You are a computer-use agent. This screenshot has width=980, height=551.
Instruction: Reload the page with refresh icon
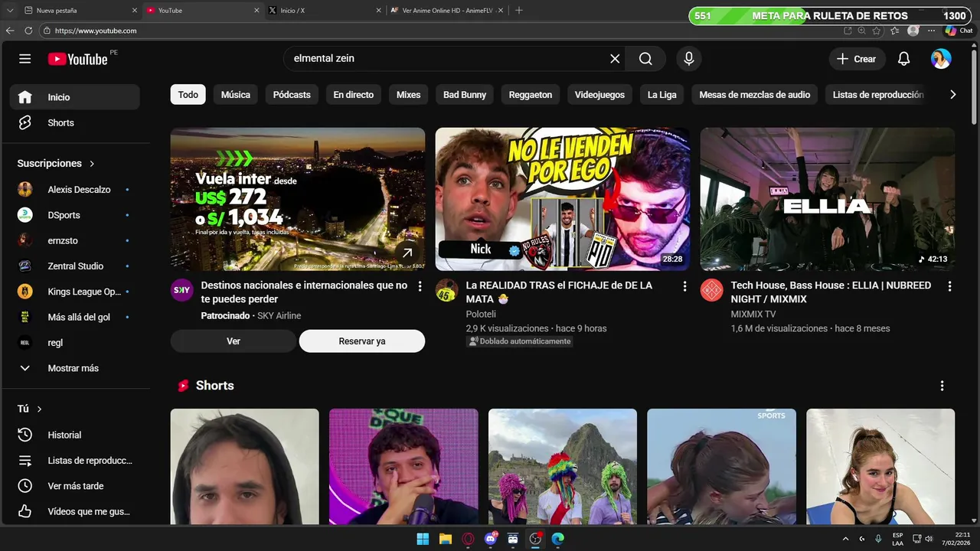28,31
